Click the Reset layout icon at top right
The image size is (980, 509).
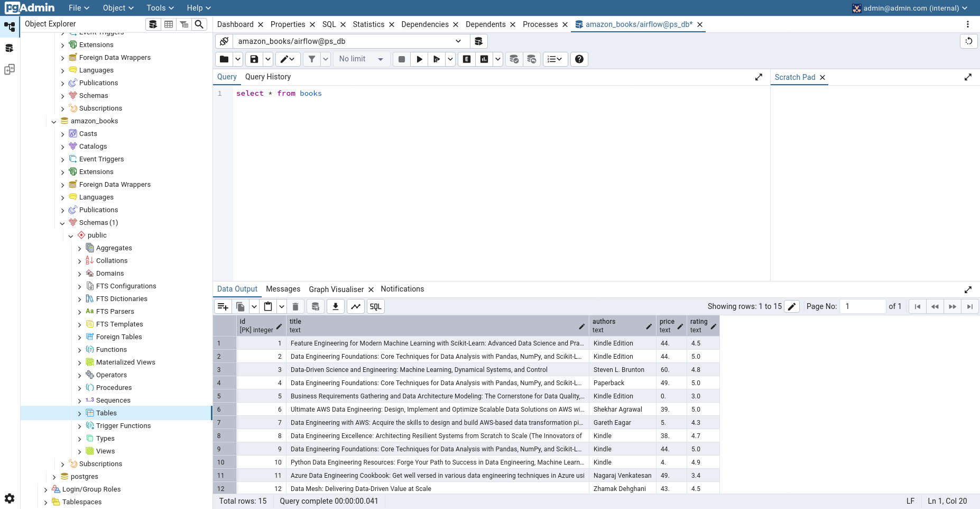click(969, 41)
